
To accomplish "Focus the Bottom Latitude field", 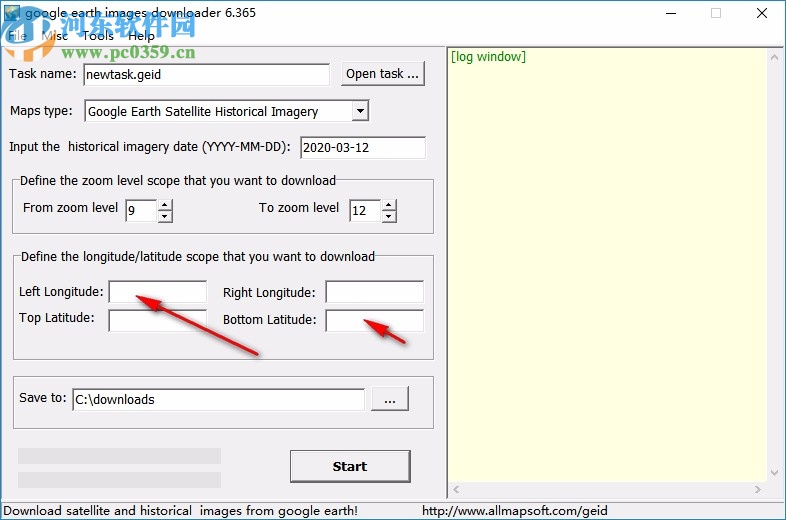I will click(374, 320).
